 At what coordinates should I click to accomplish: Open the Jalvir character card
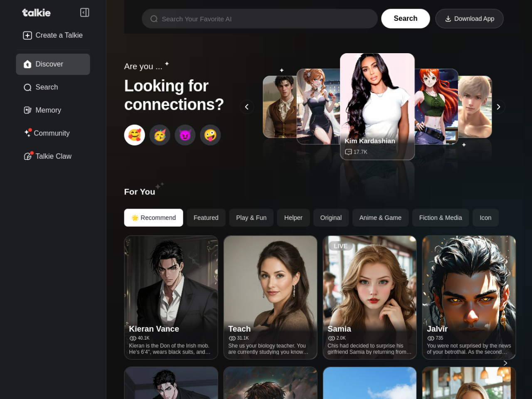click(469, 297)
